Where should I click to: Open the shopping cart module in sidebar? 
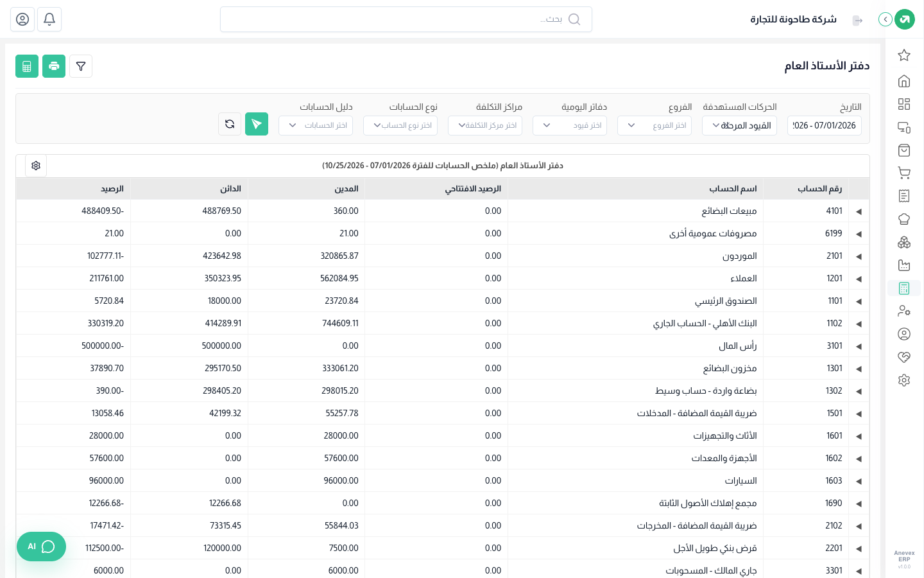coord(904,173)
